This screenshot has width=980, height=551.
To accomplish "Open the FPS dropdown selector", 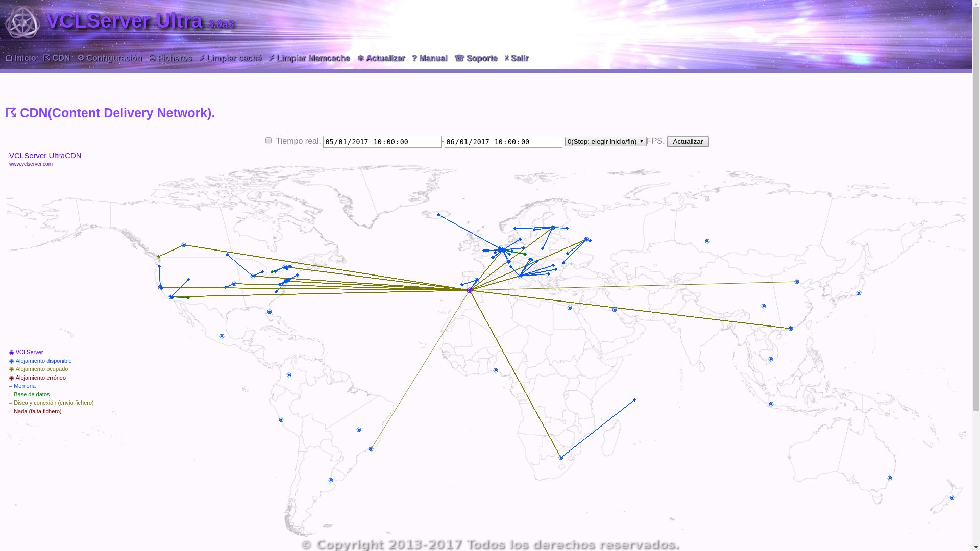I will [606, 141].
